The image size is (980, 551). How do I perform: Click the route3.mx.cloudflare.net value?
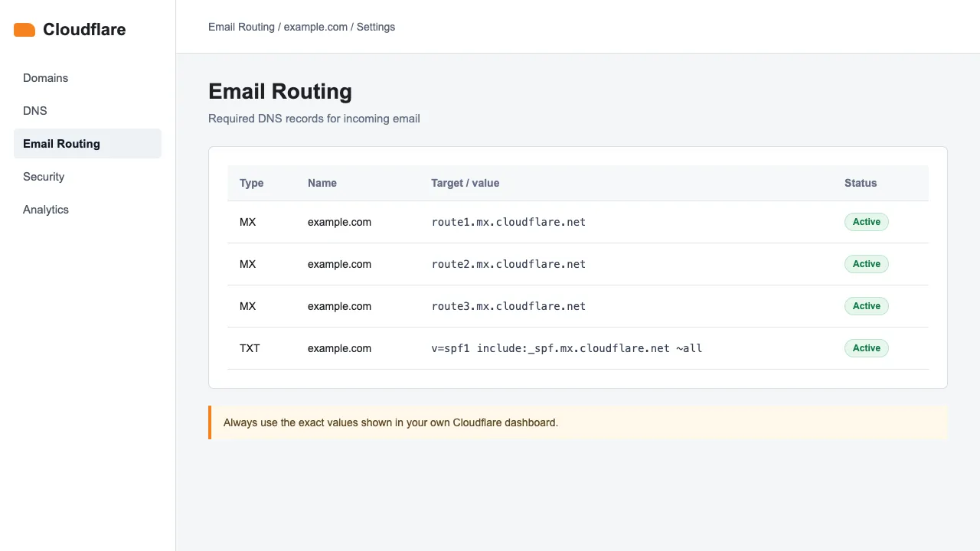[x=508, y=306]
